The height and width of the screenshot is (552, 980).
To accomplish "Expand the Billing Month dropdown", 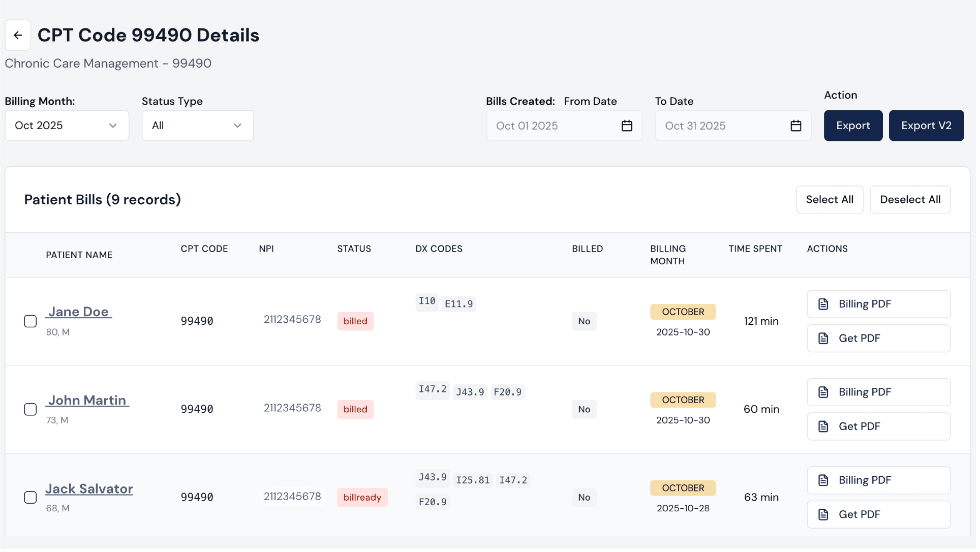I will pos(67,126).
